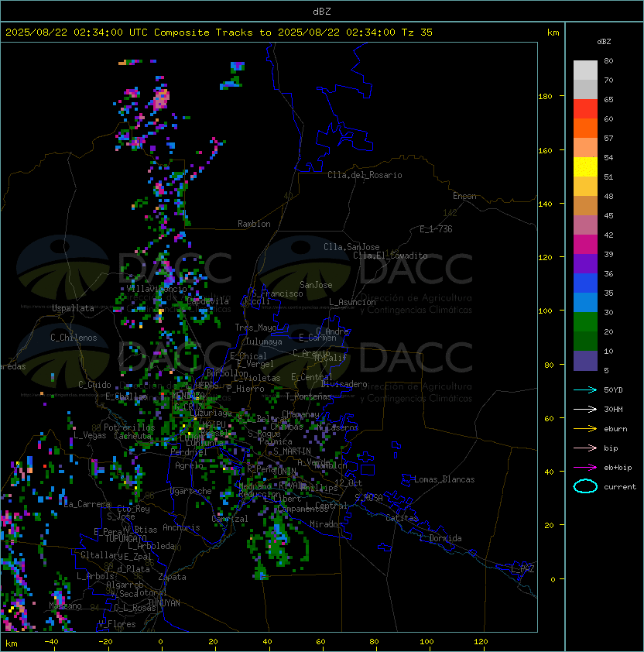The width and height of the screenshot is (644, 652).
Task: Click the 'Potrerillos' label
Action: pos(129,427)
